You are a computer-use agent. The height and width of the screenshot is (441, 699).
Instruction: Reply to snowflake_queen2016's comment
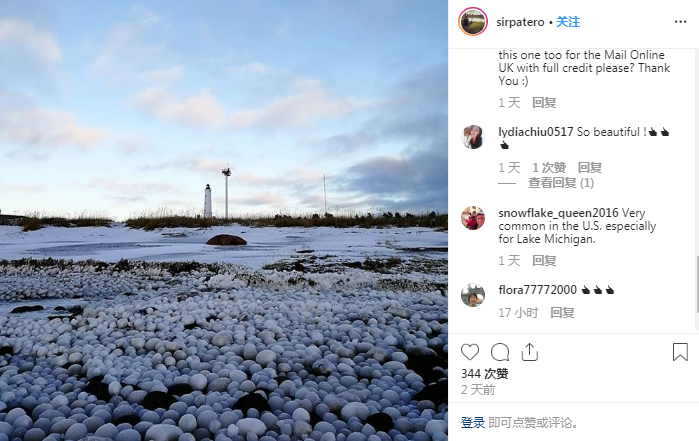[544, 260]
